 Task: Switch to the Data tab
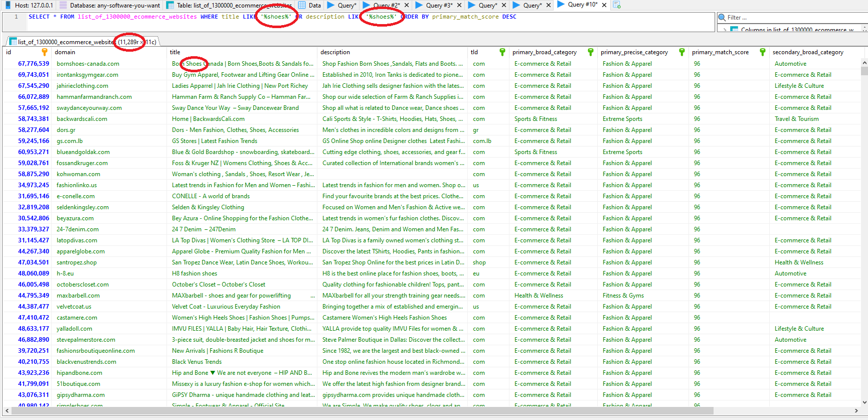(309, 5)
